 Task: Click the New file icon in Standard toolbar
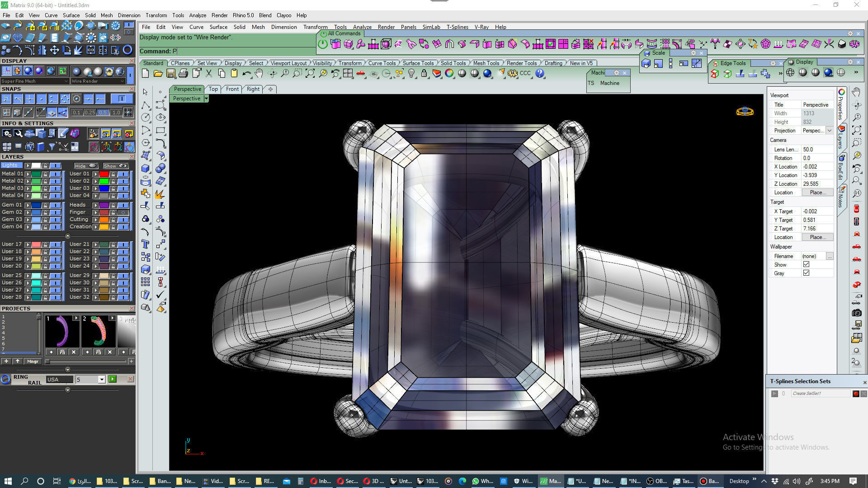[x=145, y=73]
